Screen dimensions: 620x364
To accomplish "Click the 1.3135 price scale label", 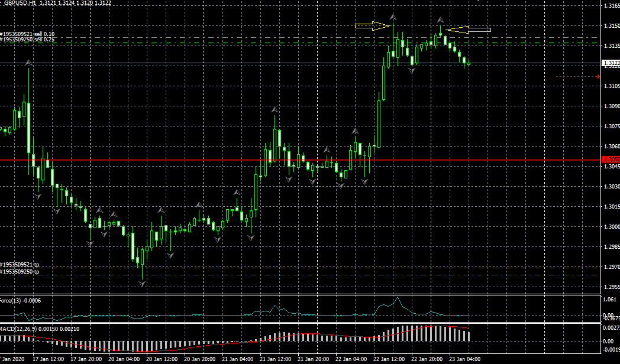I will [x=612, y=46].
